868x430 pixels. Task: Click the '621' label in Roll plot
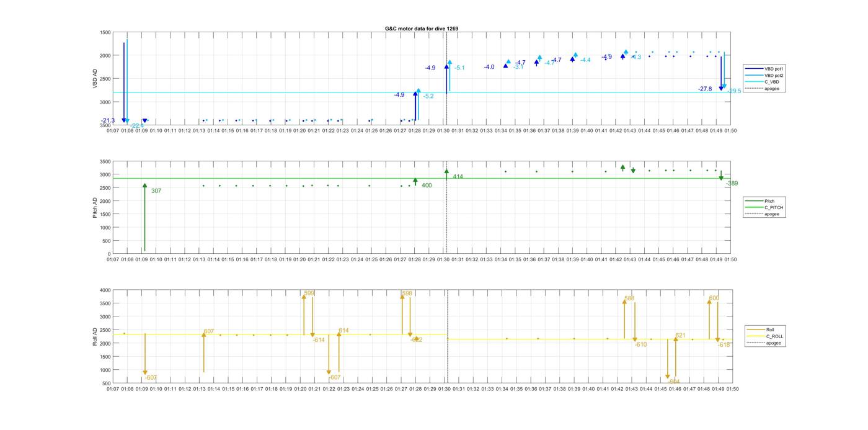coord(680,336)
